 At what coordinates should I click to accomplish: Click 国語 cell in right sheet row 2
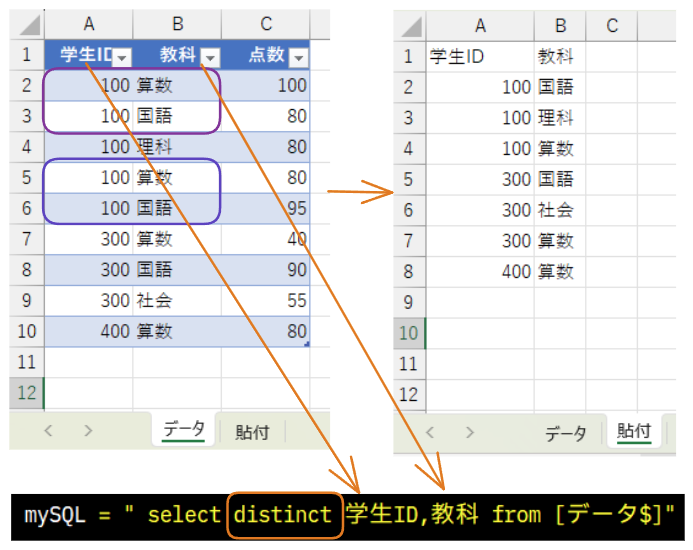(x=560, y=87)
